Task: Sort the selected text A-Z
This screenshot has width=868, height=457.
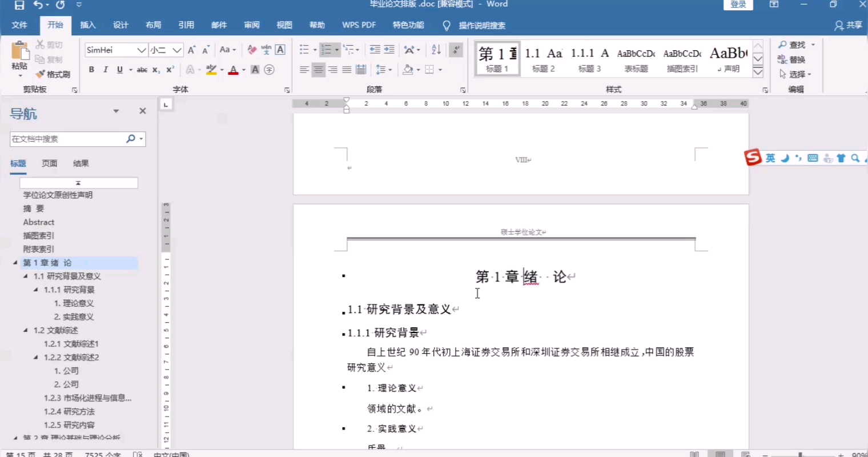Action: coord(436,50)
